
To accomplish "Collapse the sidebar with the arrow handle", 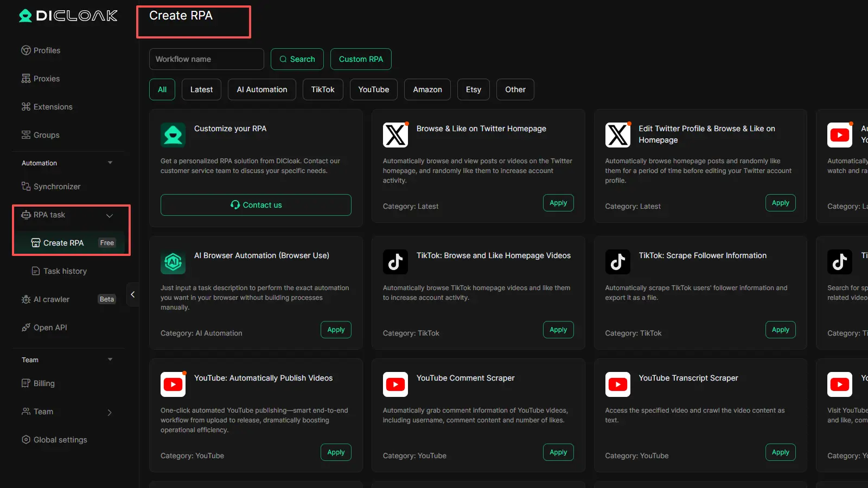I will [x=132, y=294].
